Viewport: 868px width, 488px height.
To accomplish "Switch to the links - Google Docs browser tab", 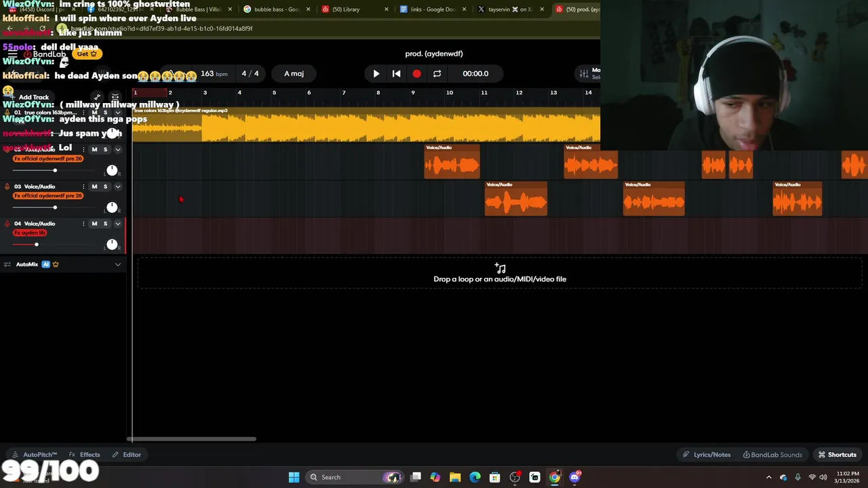I will click(431, 9).
